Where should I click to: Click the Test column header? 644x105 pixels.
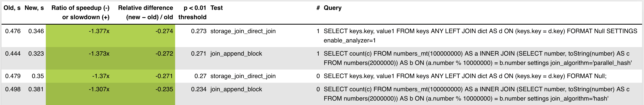[x=216, y=8]
